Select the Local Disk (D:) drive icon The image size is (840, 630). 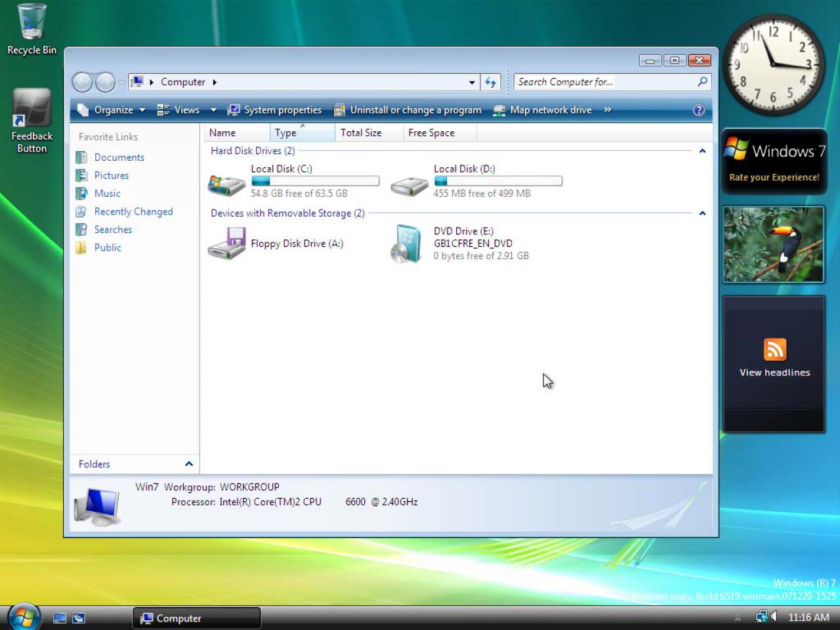[x=409, y=186]
